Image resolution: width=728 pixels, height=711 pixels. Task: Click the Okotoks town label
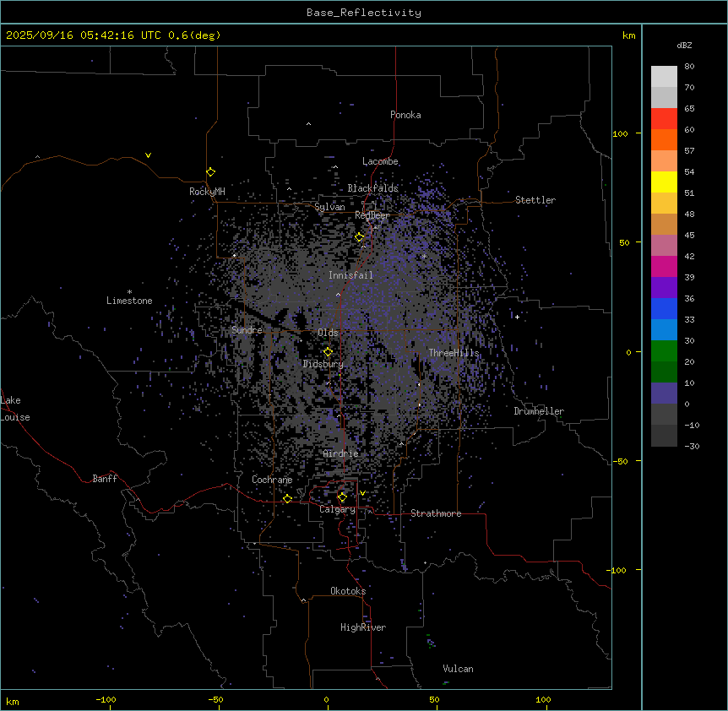pos(348,591)
